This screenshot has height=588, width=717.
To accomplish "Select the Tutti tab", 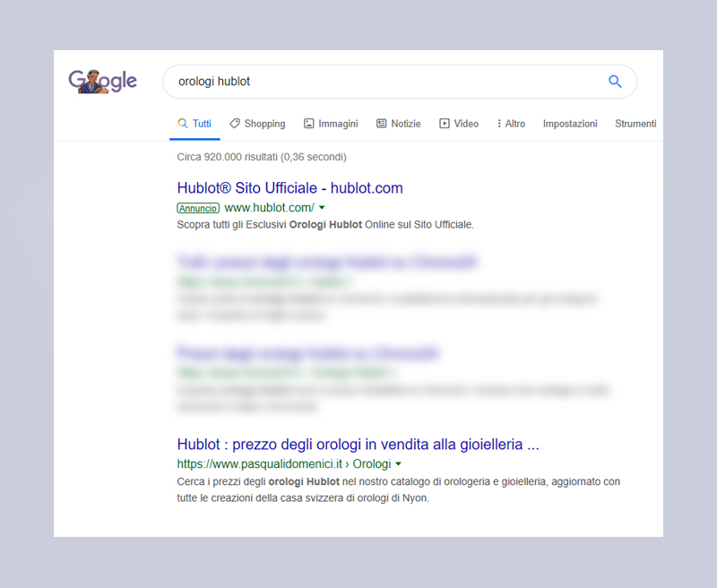I will (194, 124).
